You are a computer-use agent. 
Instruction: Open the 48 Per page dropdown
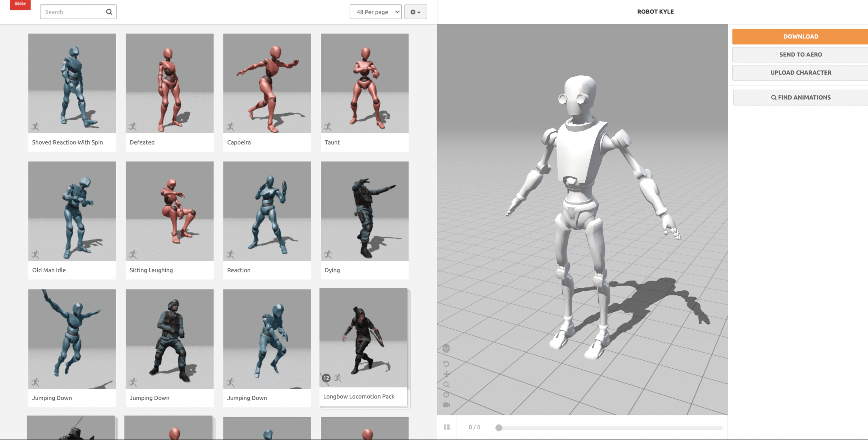click(375, 12)
